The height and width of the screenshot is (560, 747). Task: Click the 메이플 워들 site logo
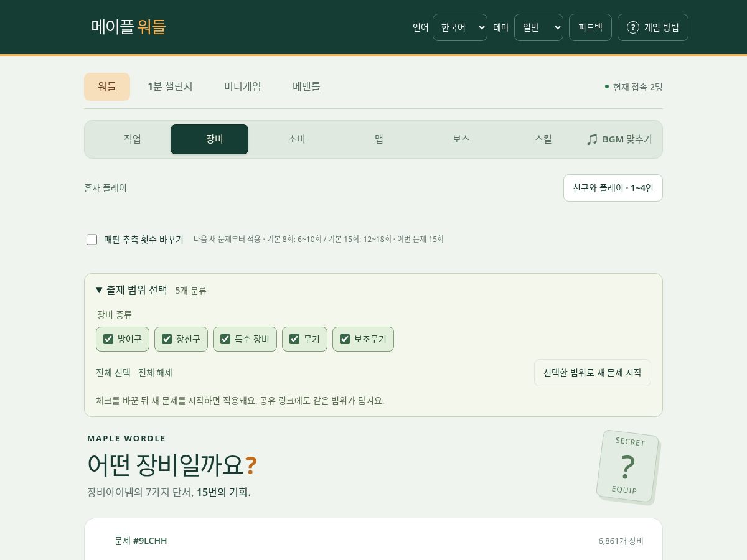128,27
